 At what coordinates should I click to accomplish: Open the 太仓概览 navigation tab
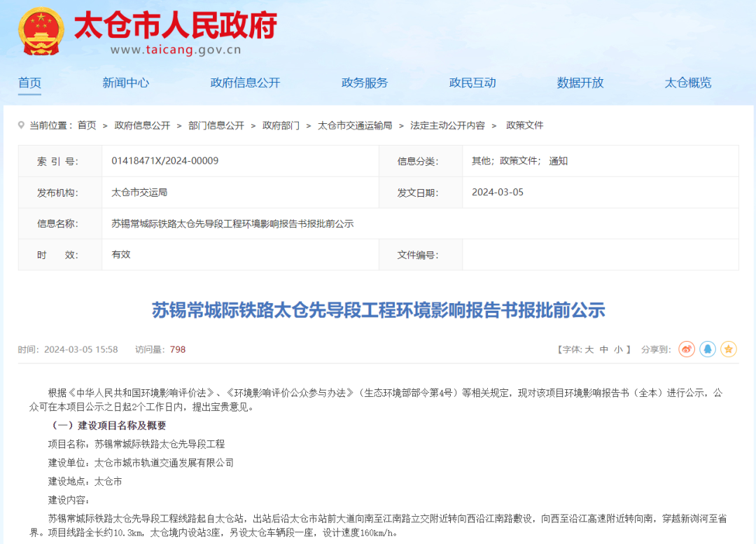click(x=688, y=83)
